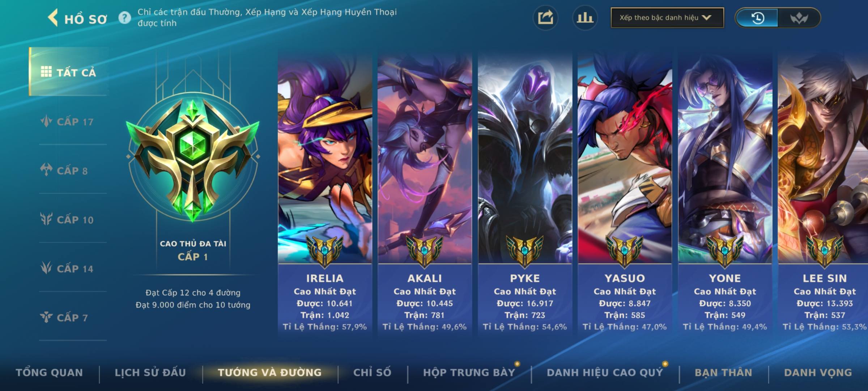This screenshot has width=868, height=391.
Task: Open the Xếp theo bậc danh hiệu dropdown
Action: pyautogui.click(x=667, y=18)
